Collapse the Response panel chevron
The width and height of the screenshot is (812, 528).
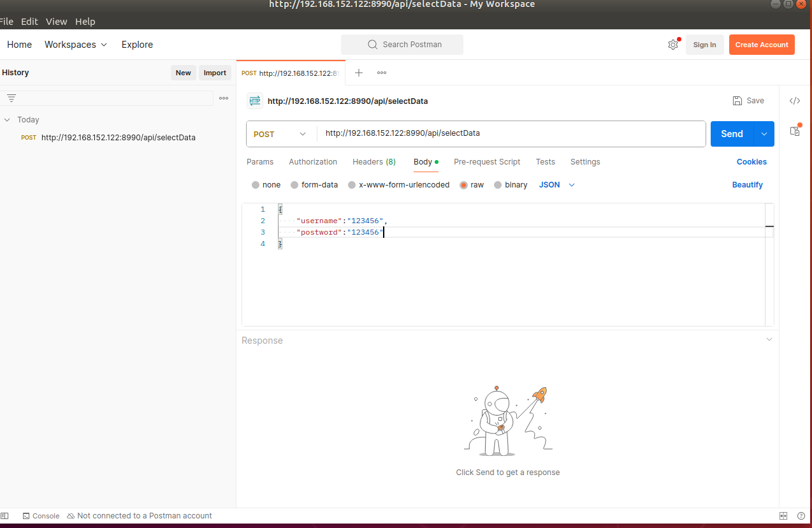(769, 340)
